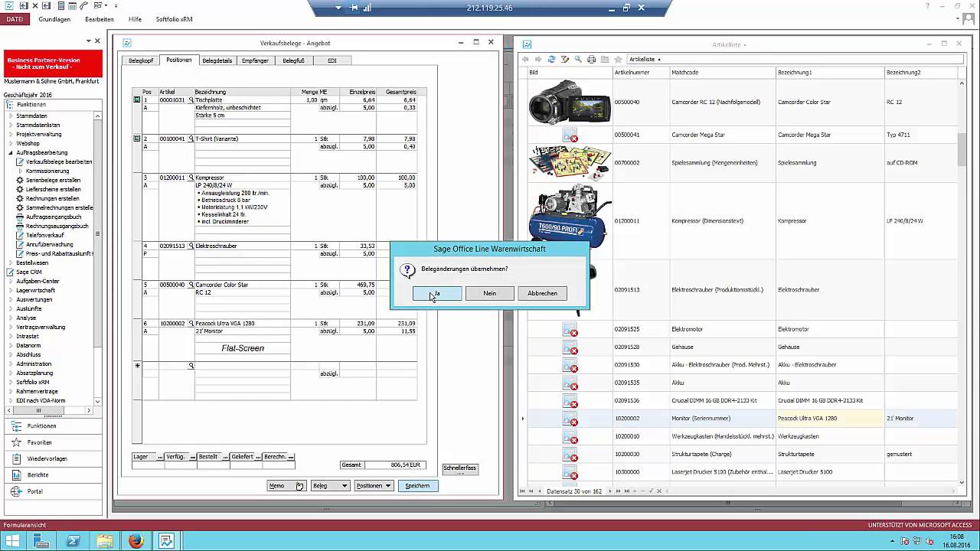The image size is (980, 551).
Task: Click the telephone icon in the quick access bar
Action: click(83, 6)
